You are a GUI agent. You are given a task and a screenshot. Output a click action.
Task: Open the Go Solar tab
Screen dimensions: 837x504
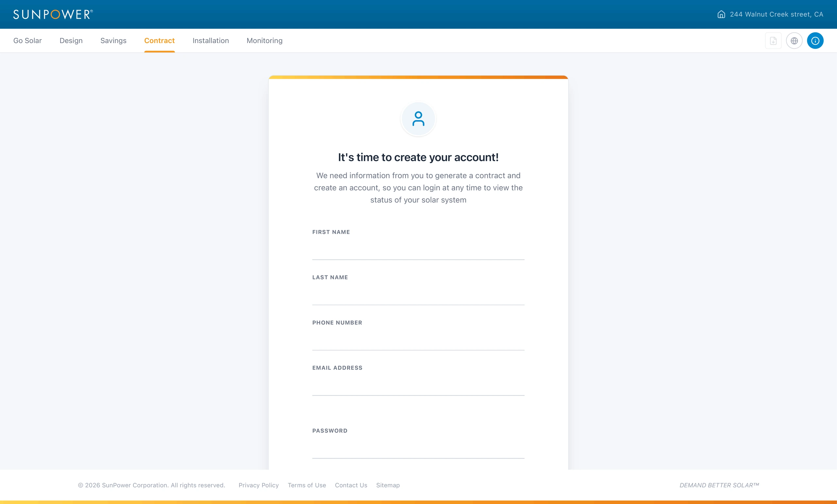(x=27, y=41)
